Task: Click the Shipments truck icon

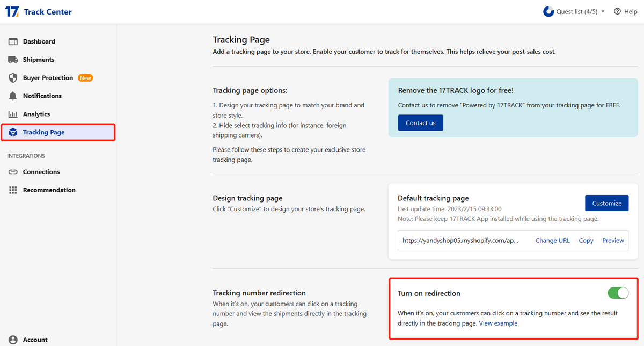Action: coord(13,60)
